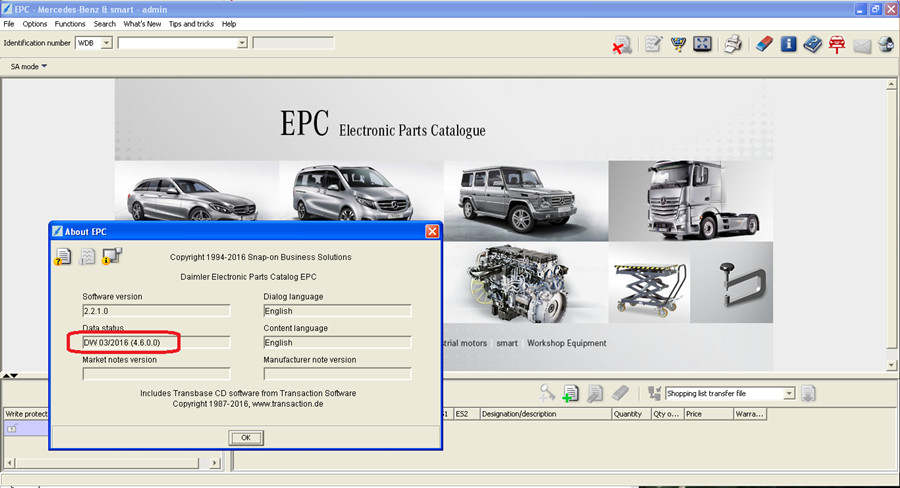Click the delete document icon with red X

[x=622, y=44]
